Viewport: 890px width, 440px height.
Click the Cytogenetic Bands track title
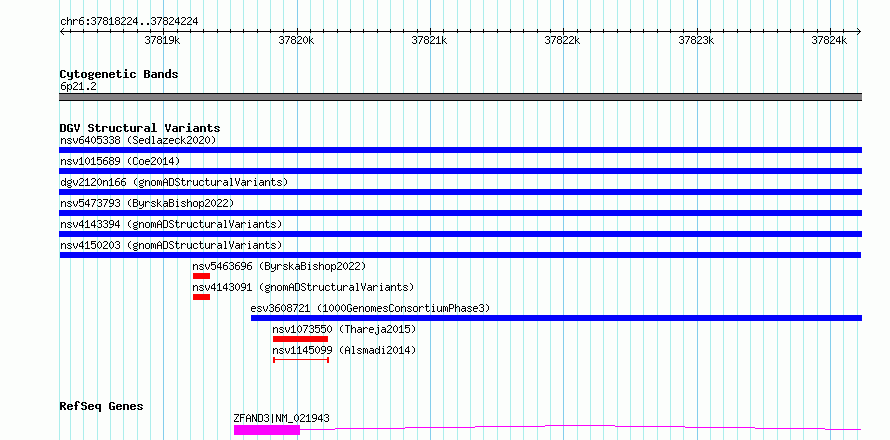click(x=119, y=74)
